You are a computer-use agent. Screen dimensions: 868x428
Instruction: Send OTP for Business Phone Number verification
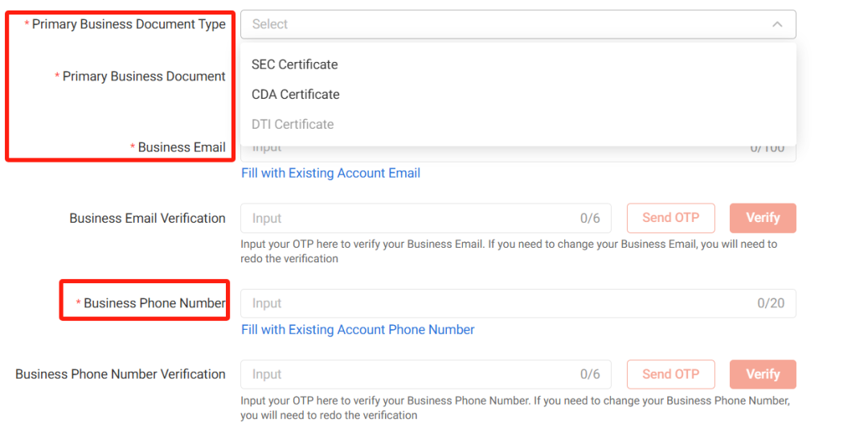(670, 374)
